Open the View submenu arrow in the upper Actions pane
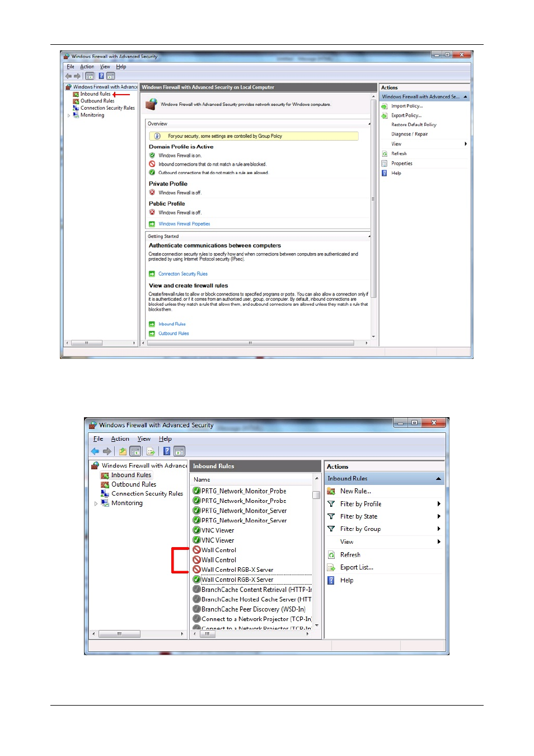This screenshot has width=534, height=756. [465, 144]
